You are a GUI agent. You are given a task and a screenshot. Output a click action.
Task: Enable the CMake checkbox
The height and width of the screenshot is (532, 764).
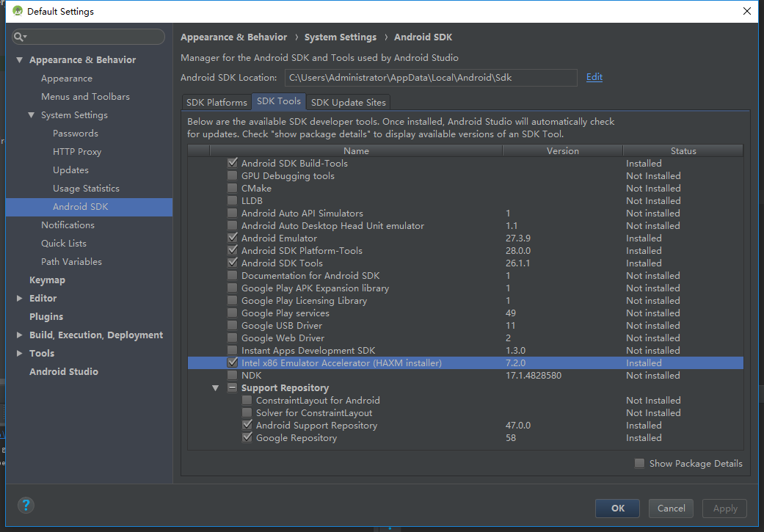click(233, 188)
